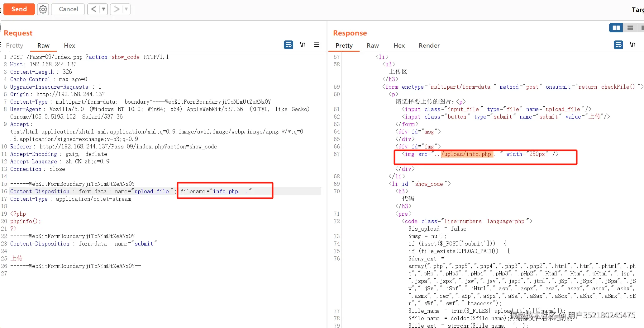
Task: Click the Connection: close header
Action: point(38,169)
